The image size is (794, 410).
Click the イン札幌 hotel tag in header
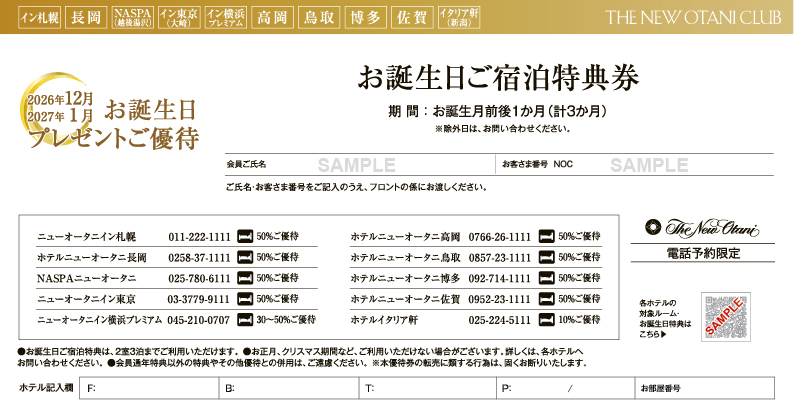[39, 18]
